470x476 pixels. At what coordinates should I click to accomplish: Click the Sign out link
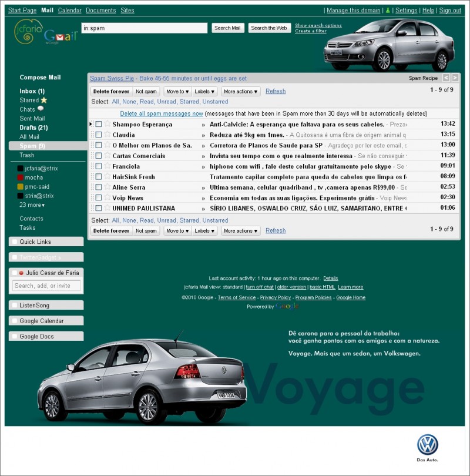450,11
